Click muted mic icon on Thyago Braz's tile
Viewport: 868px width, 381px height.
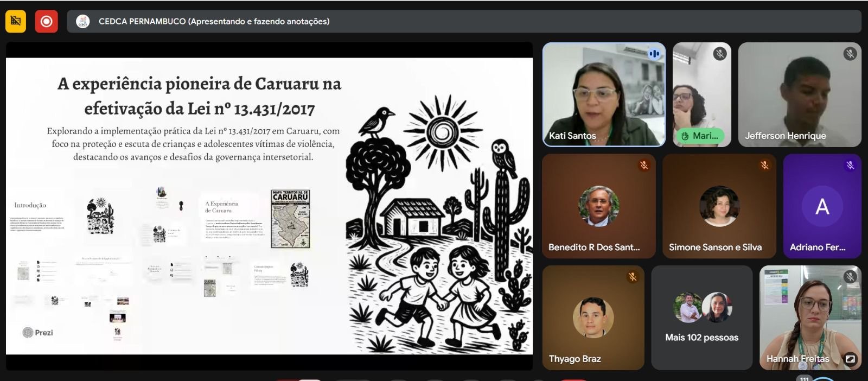pos(633,277)
